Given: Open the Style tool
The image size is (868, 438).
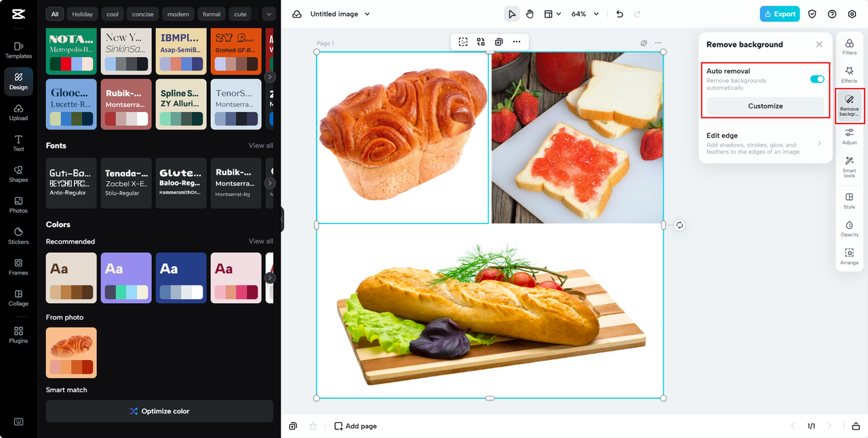Looking at the screenshot, I should (x=849, y=201).
